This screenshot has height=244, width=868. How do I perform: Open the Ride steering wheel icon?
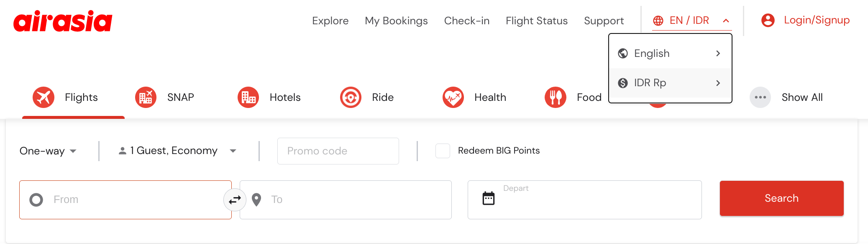[351, 98]
